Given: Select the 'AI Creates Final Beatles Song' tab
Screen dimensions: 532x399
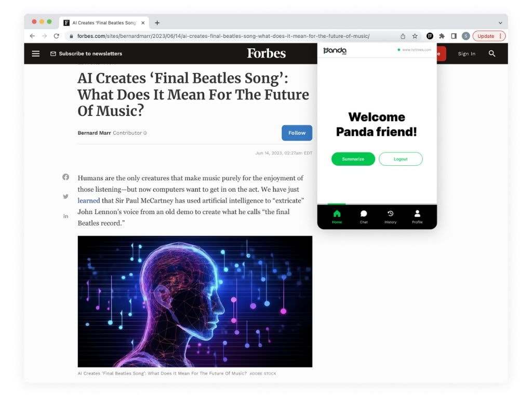Looking at the screenshot, I should [104, 23].
